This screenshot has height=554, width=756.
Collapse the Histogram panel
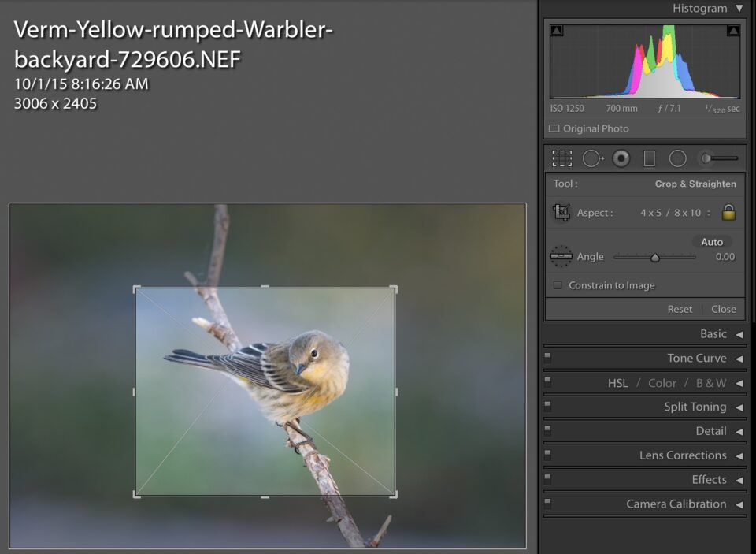pos(739,9)
